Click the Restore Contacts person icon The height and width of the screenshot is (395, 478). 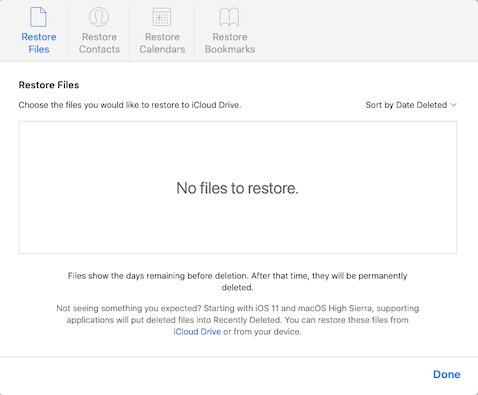coord(99,17)
